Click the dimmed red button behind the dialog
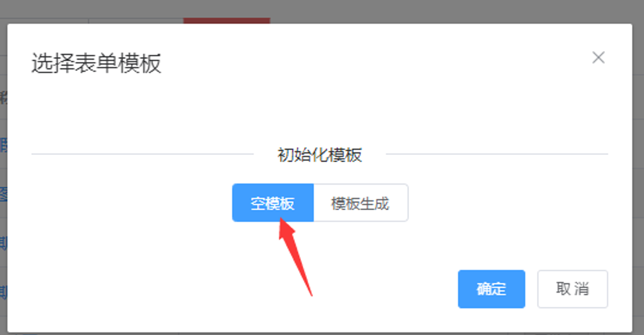 (226, 21)
